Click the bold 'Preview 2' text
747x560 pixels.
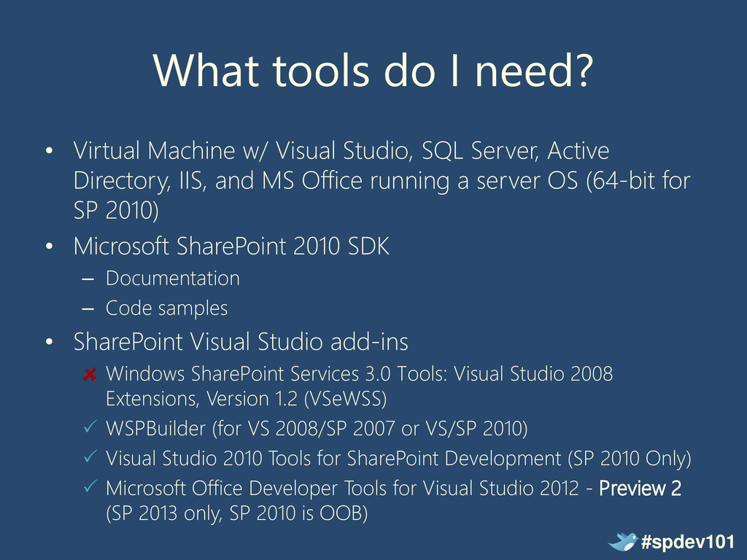click(x=640, y=489)
